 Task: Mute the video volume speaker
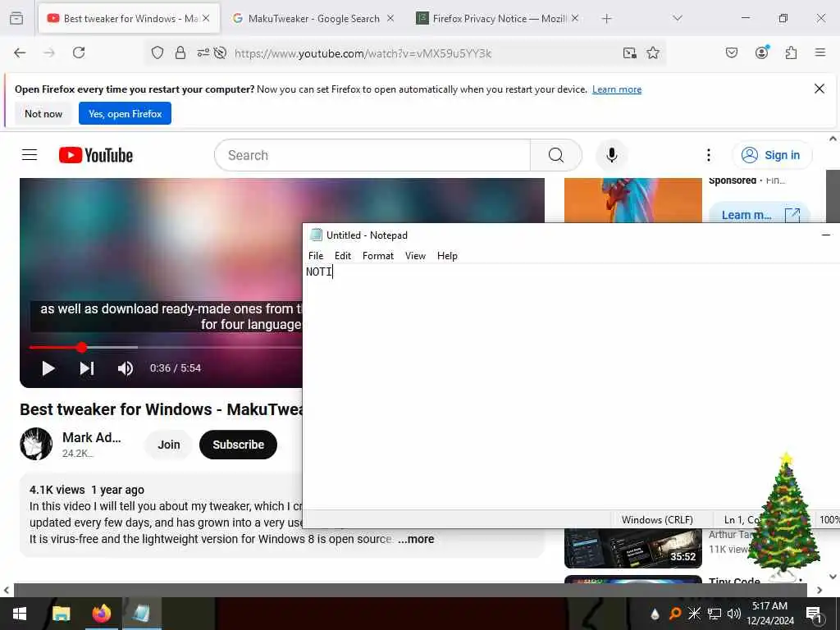click(126, 368)
